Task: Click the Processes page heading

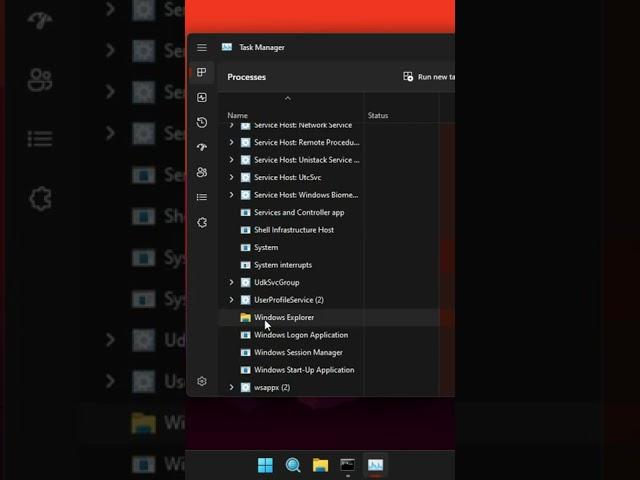Action: pos(247,77)
